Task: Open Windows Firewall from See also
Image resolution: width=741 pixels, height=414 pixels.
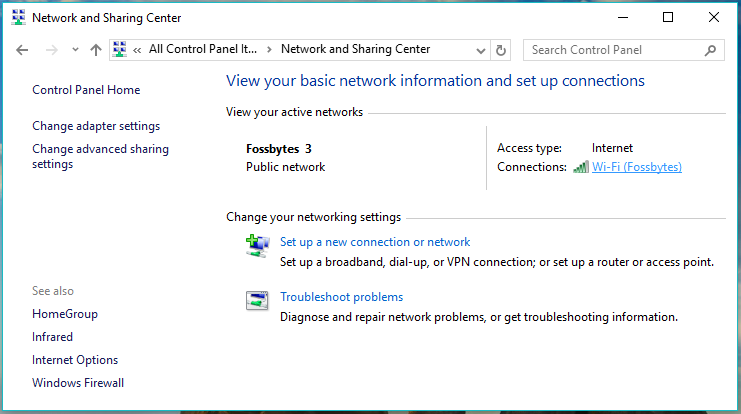Action: click(78, 383)
